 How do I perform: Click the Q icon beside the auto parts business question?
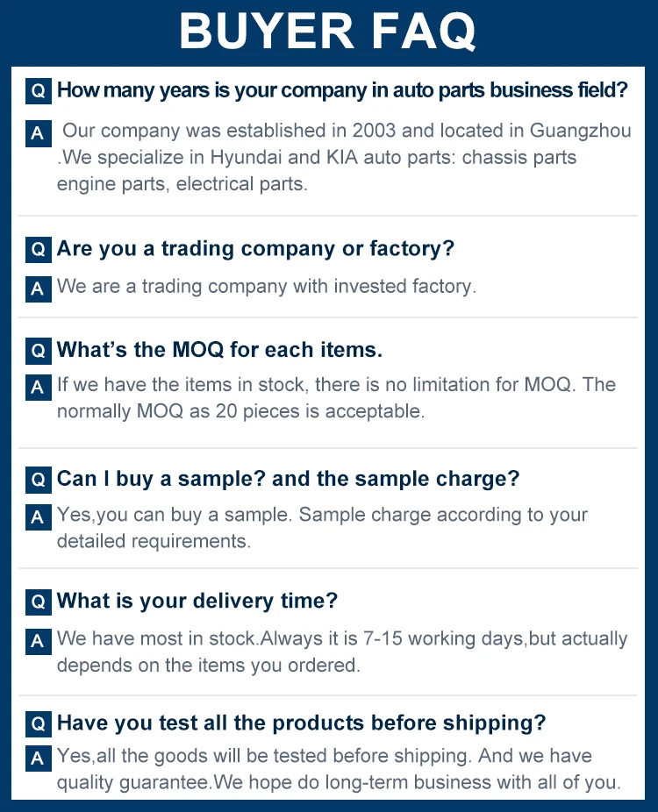[39, 90]
